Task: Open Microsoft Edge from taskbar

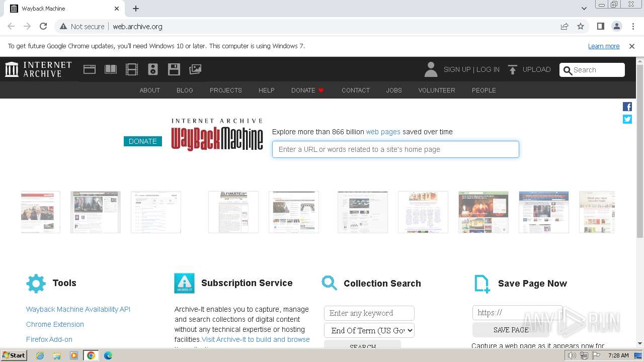Action: point(108,355)
